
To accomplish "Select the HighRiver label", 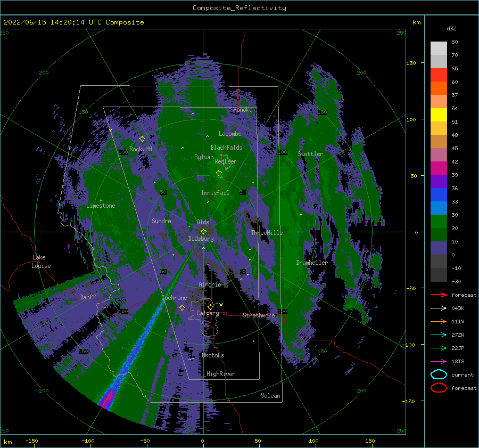I will [x=220, y=374].
